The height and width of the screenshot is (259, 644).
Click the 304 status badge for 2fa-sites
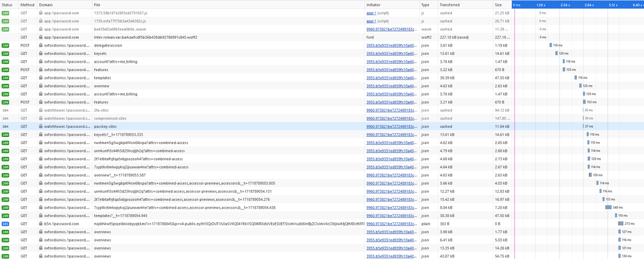pyautogui.click(x=5, y=110)
